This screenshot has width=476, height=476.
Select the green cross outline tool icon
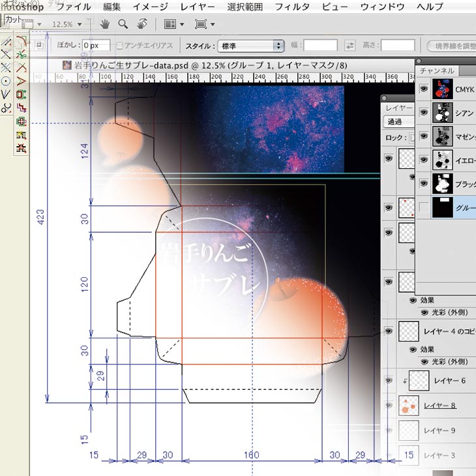coord(22,121)
